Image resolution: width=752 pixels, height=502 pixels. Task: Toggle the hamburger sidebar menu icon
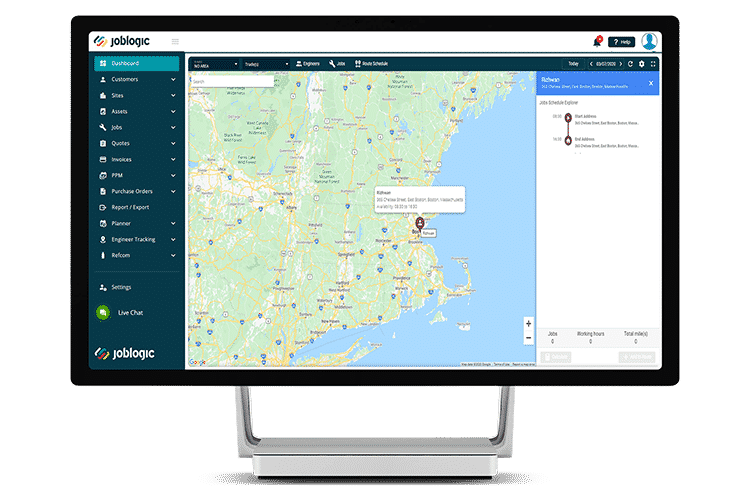pos(175,42)
